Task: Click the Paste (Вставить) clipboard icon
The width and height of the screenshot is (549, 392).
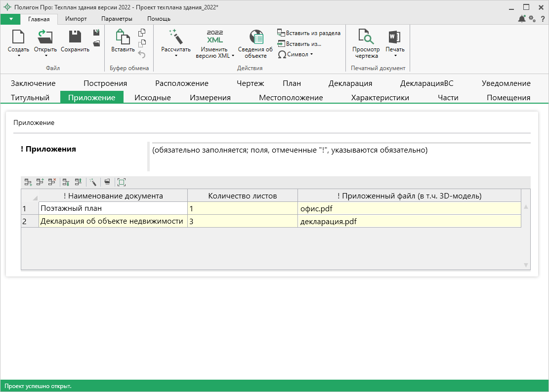Action: pyautogui.click(x=122, y=37)
